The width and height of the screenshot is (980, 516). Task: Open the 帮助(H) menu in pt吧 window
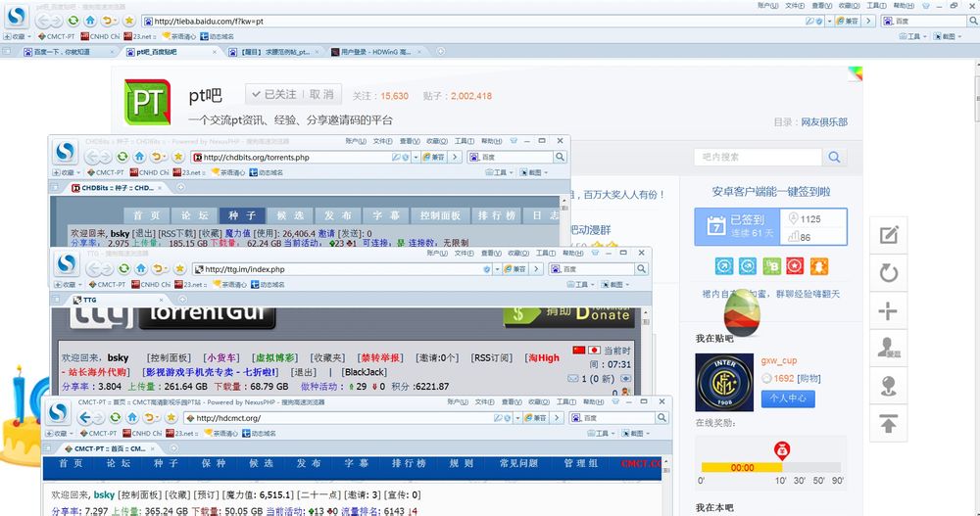coord(904,5)
